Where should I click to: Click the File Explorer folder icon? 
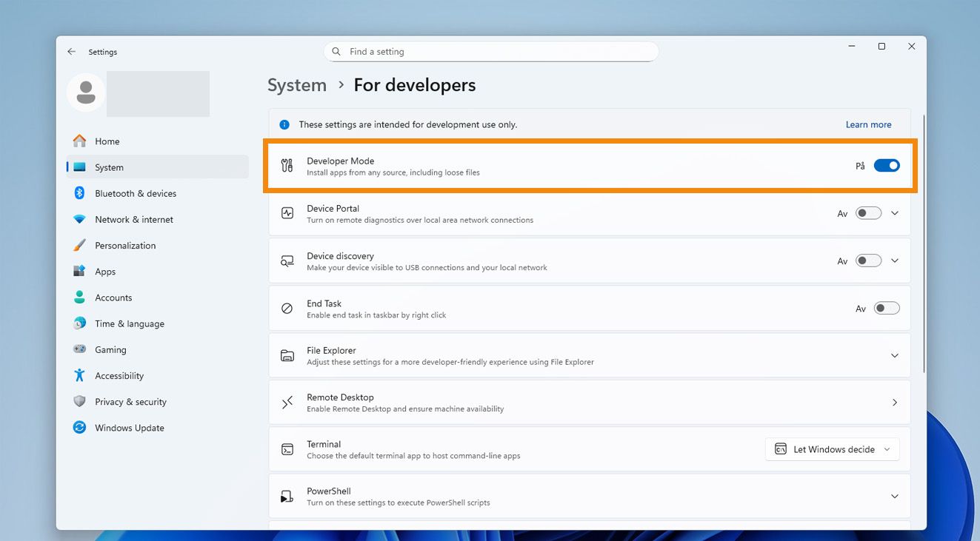287,356
